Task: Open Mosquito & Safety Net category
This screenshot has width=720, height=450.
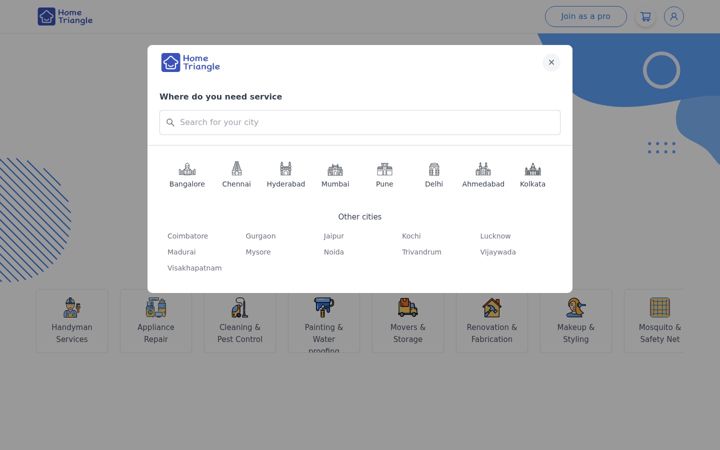Action: 654,321
